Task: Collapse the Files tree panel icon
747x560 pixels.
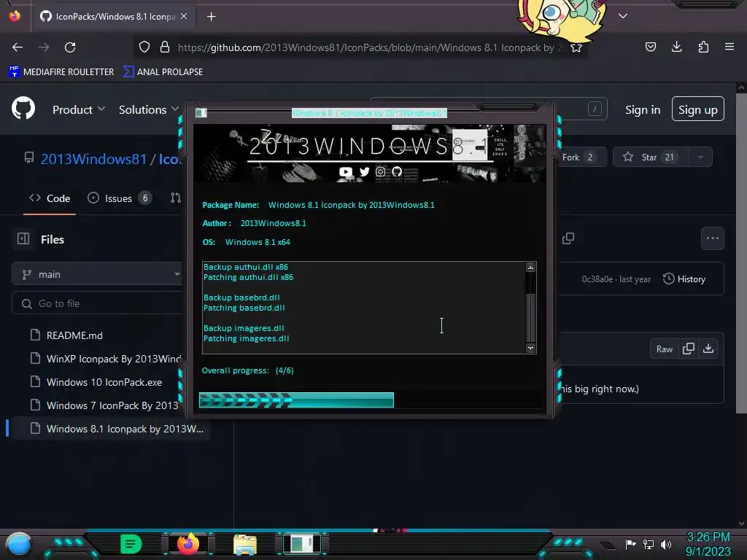Action: click(23, 238)
